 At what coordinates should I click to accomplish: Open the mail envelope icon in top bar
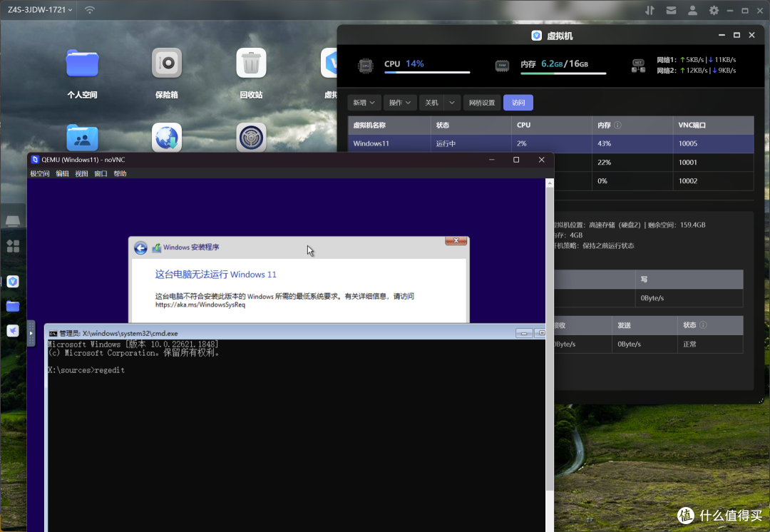pyautogui.click(x=672, y=10)
